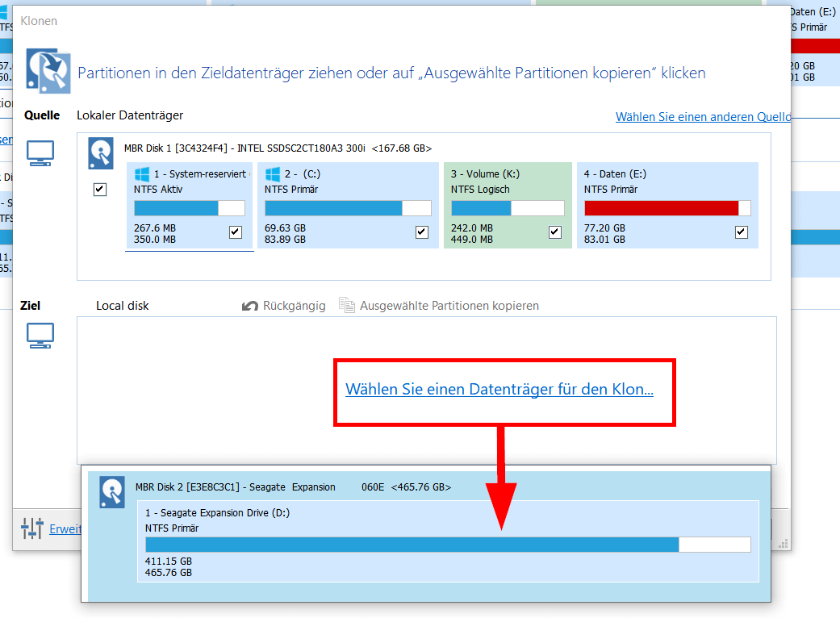Click the Klonen window title

click(x=39, y=21)
